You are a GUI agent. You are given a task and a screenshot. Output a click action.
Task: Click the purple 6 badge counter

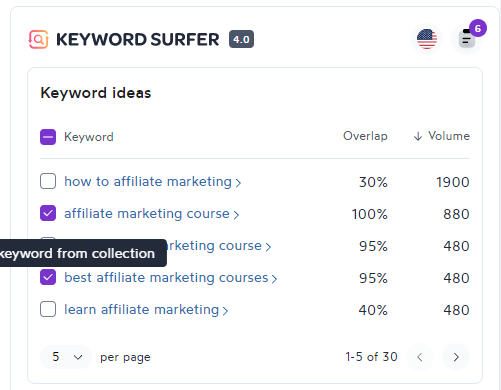pos(478,28)
